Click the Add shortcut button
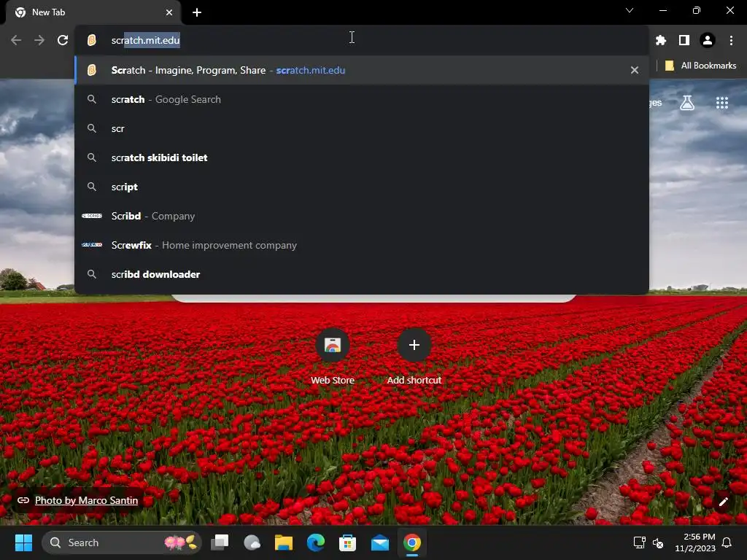The width and height of the screenshot is (747, 560). tap(414, 356)
